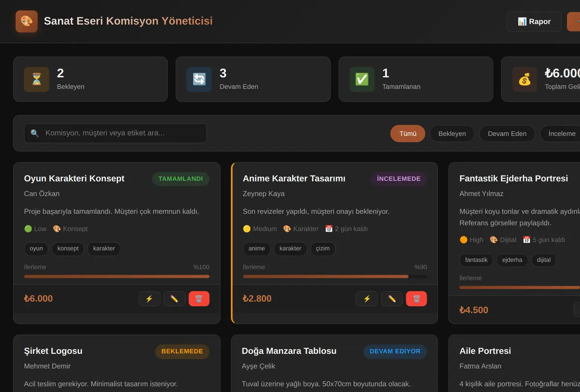Click lightning quick-action on Anime Karakter Tasarımı
The width and height of the screenshot is (580, 392).
[367, 299]
